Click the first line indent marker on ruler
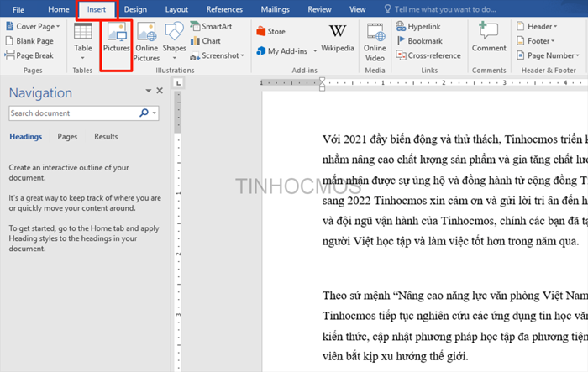This screenshot has width=588, height=372. coord(322,81)
